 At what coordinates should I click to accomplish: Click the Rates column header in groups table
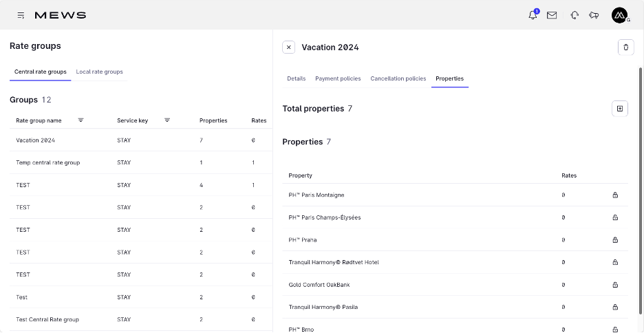pyautogui.click(x=259, y=120)
